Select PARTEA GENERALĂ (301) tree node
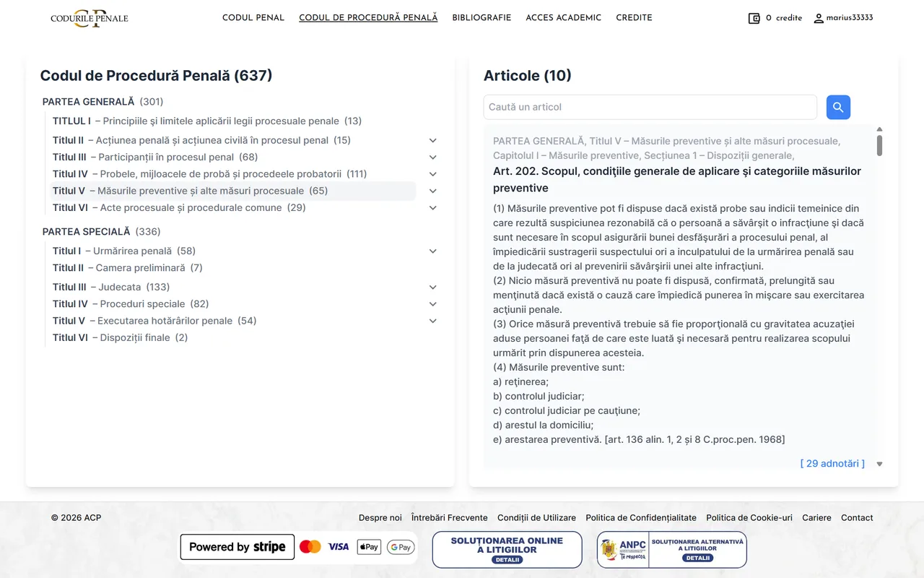Image resolution: width=924 pixels, height=578 pixels. tap(103, 102)
